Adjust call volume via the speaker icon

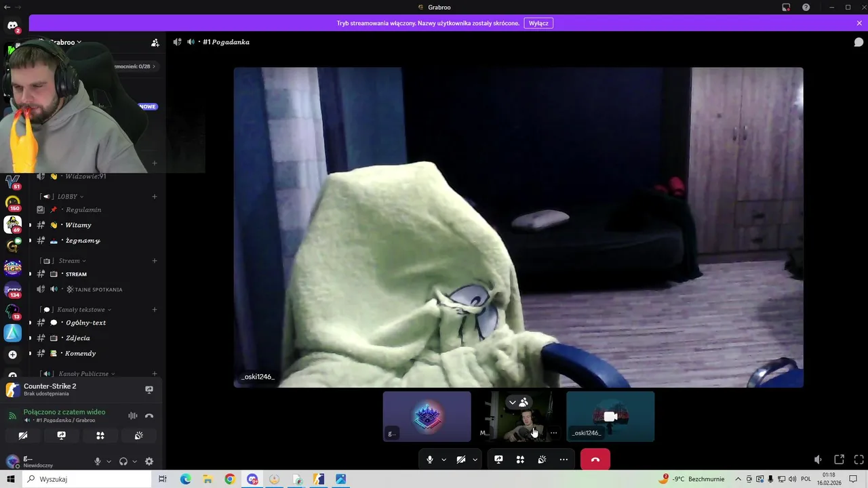click(818, 460)
